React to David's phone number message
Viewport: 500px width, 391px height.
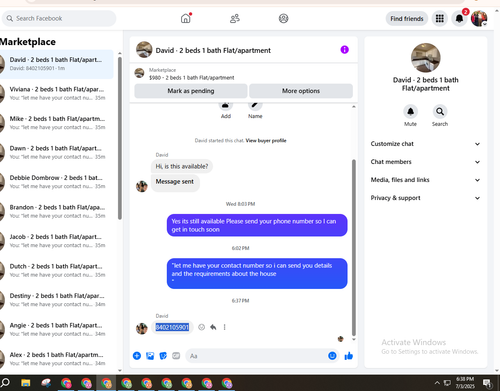pos(201,327)
